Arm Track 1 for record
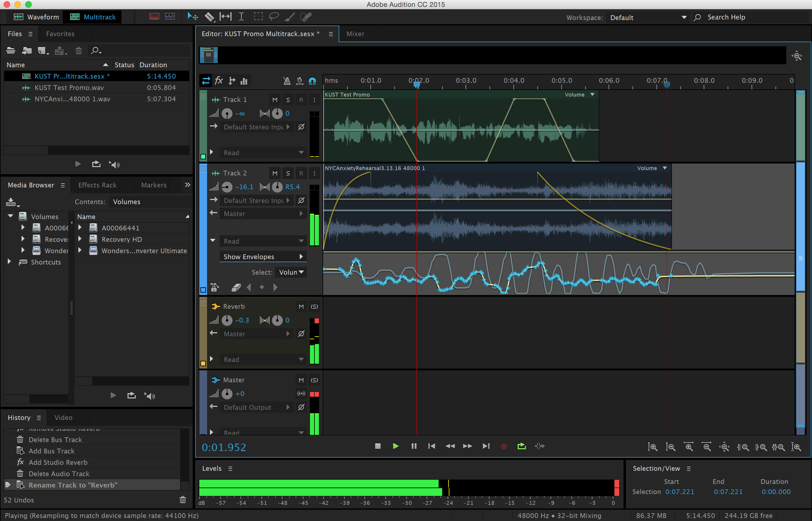 click(301, 100)
